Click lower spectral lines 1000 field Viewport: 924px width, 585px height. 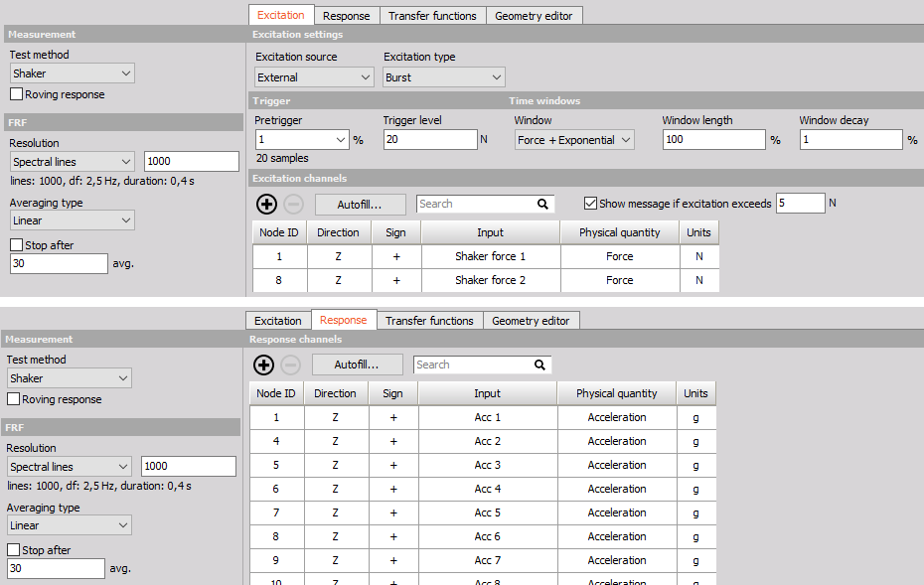tap(189, 466)
